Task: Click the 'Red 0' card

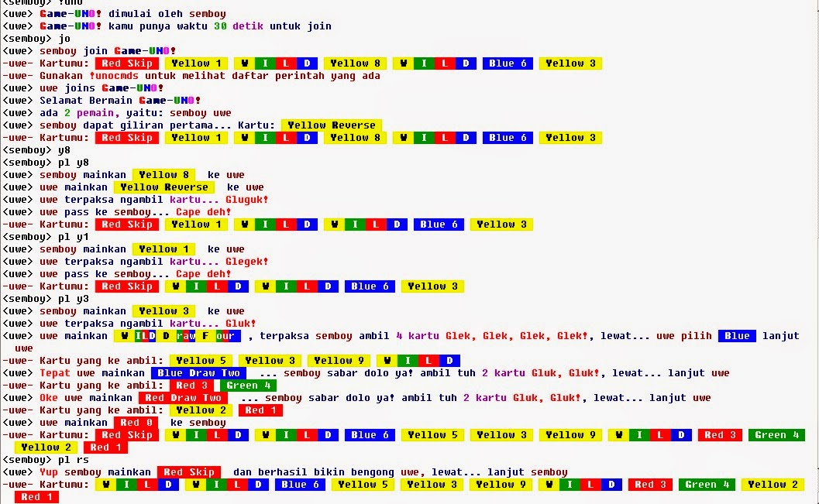Action: tap(136, 423)
